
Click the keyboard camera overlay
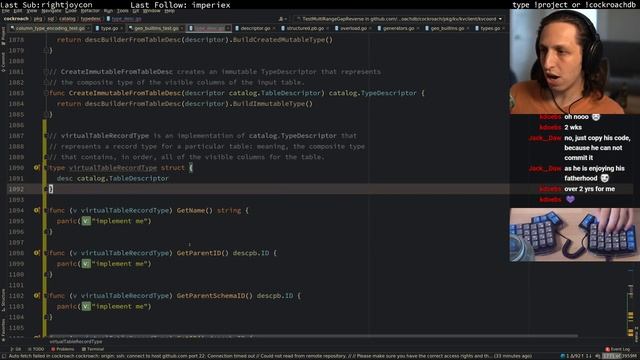coord(575,235)
